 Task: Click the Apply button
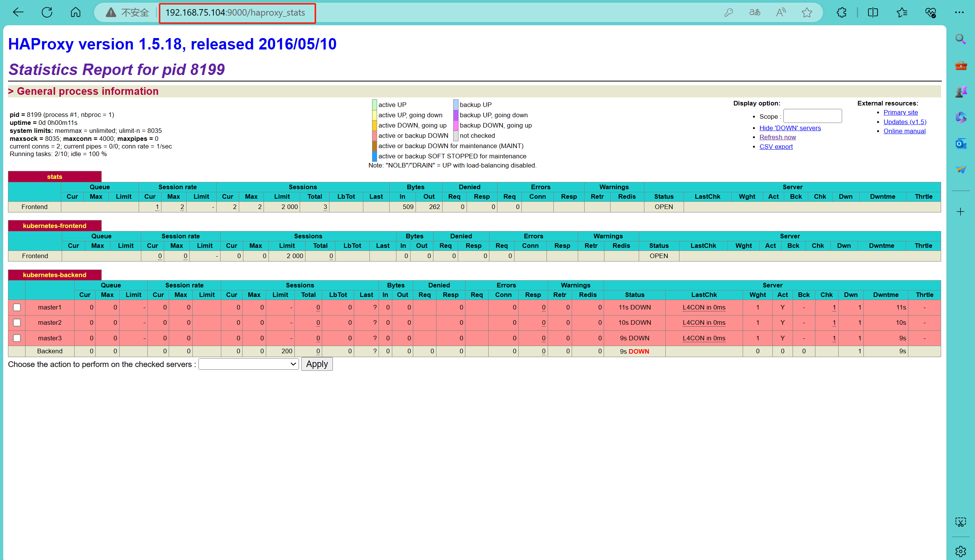click(316, 364)
